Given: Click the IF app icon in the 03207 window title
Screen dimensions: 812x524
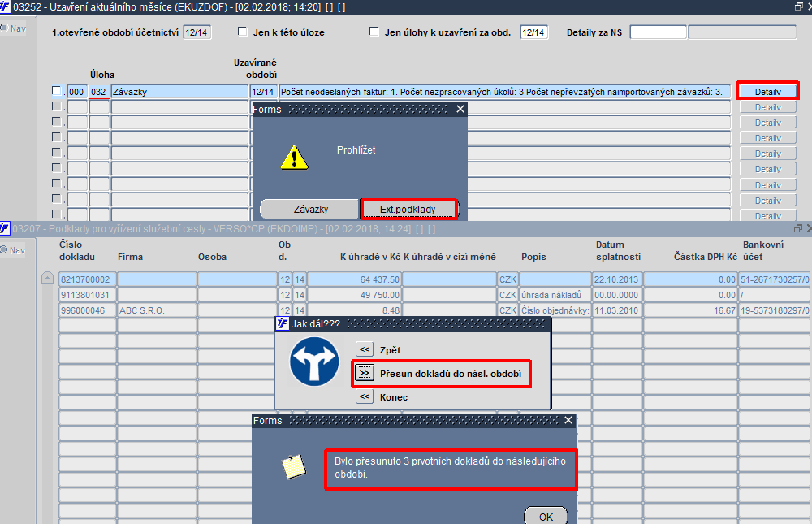Looking at the screenshot, I should [x=5, y=228].
